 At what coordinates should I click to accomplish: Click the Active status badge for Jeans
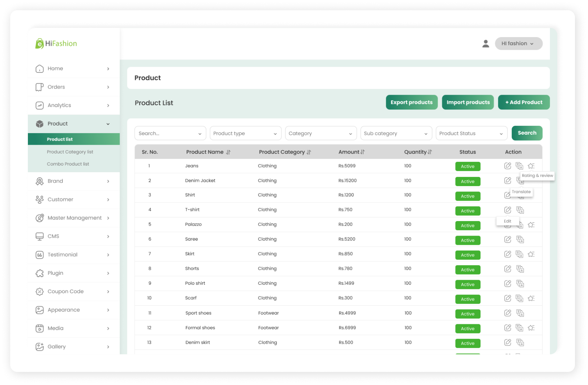click(x=468, y=166)
